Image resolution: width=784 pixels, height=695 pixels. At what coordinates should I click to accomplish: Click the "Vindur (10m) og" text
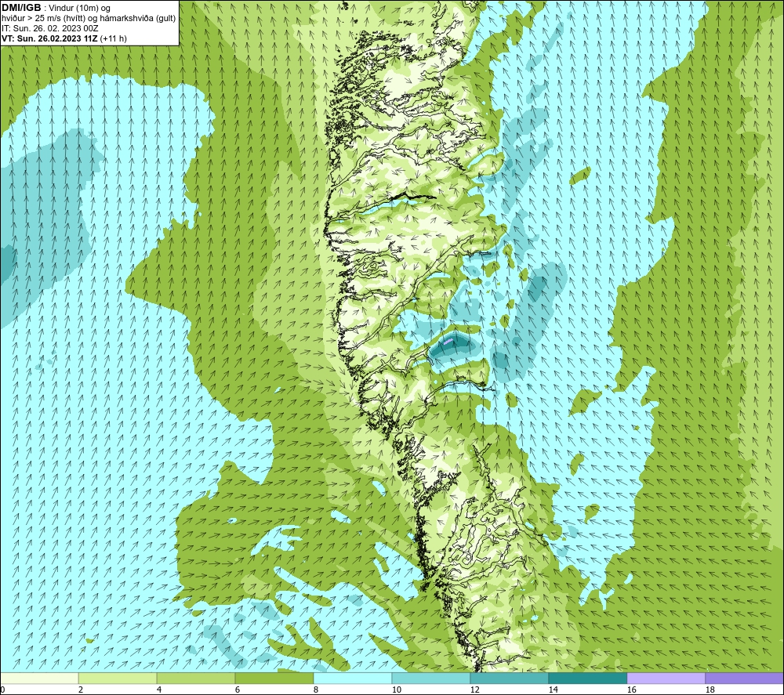(79, 9)
